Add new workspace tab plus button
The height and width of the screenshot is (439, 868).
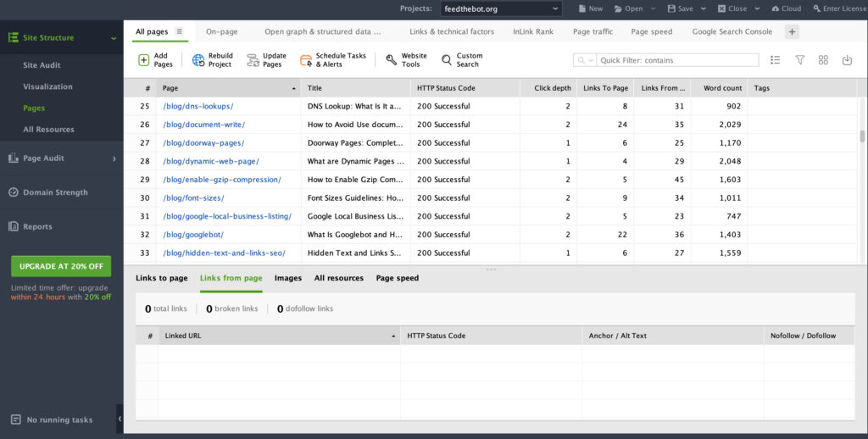[x=792, y=31]
